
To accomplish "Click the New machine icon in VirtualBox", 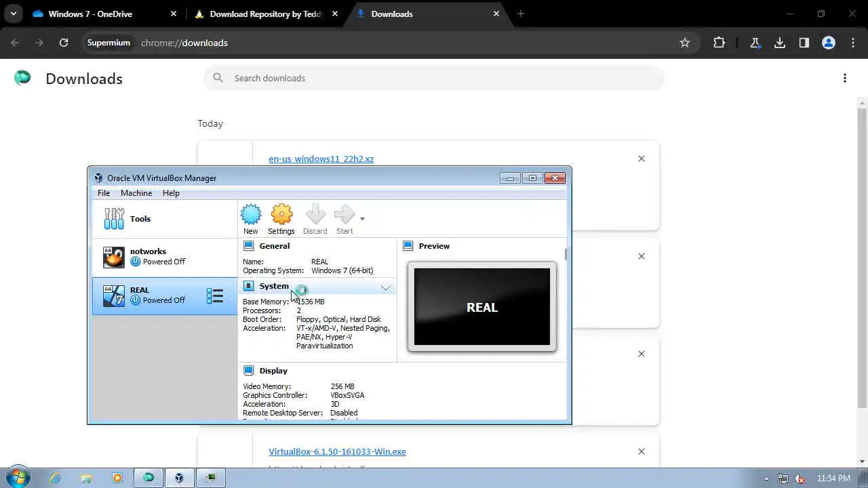I will pyautogui.click(x=251, y=215).
